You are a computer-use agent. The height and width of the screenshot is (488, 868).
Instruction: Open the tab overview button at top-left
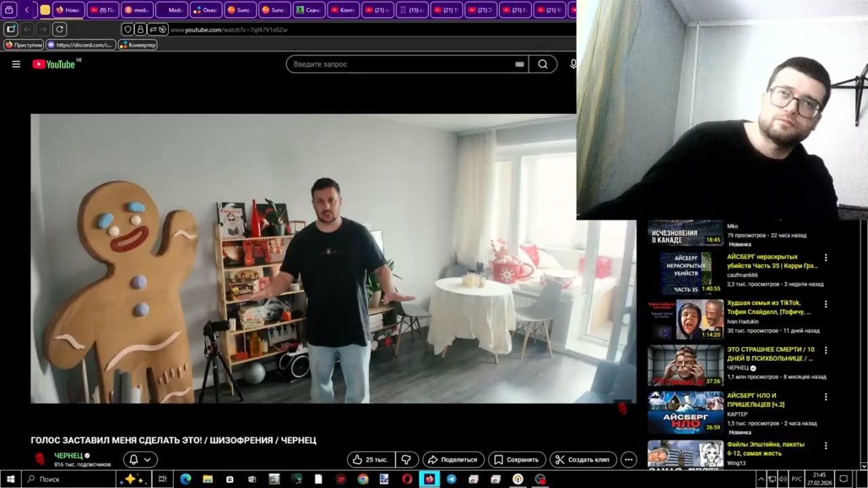tap(9, 10)
